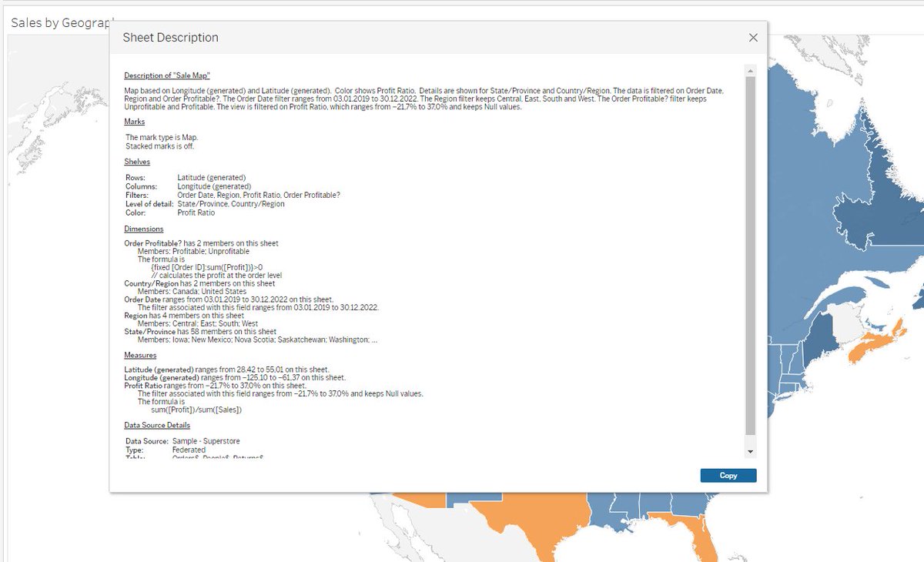Click the 'Color:' shelf label

[x=136, y=212]
